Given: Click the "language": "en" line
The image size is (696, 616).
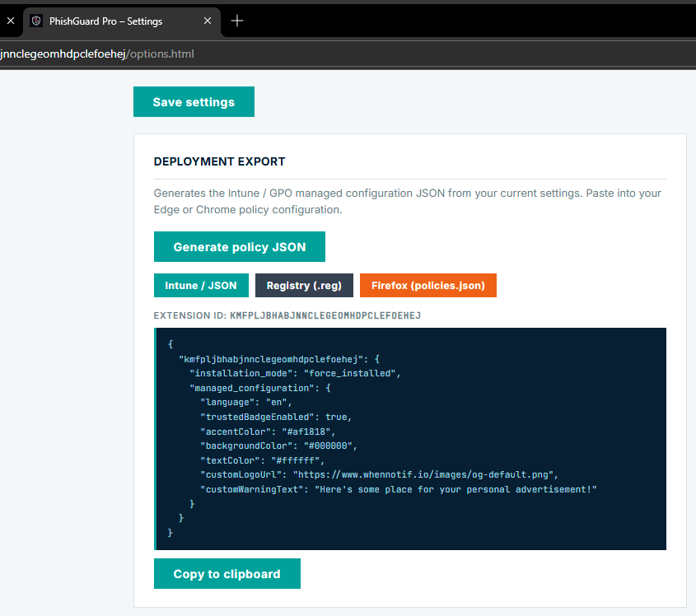Looking at the screenshot, I should pyautogui.click(x=246, y=402).
